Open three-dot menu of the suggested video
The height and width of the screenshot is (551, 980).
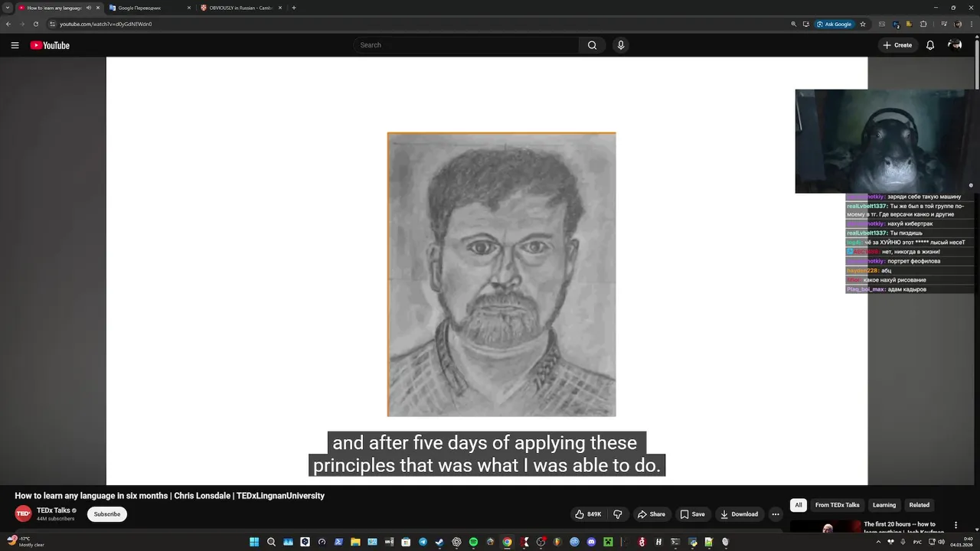click(x=955, y=525)
